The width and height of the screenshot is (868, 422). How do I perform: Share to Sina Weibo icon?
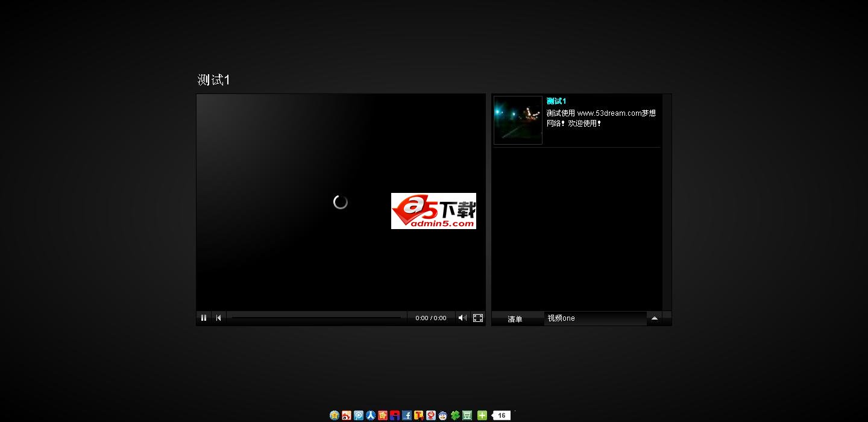[x=347, y=415]
